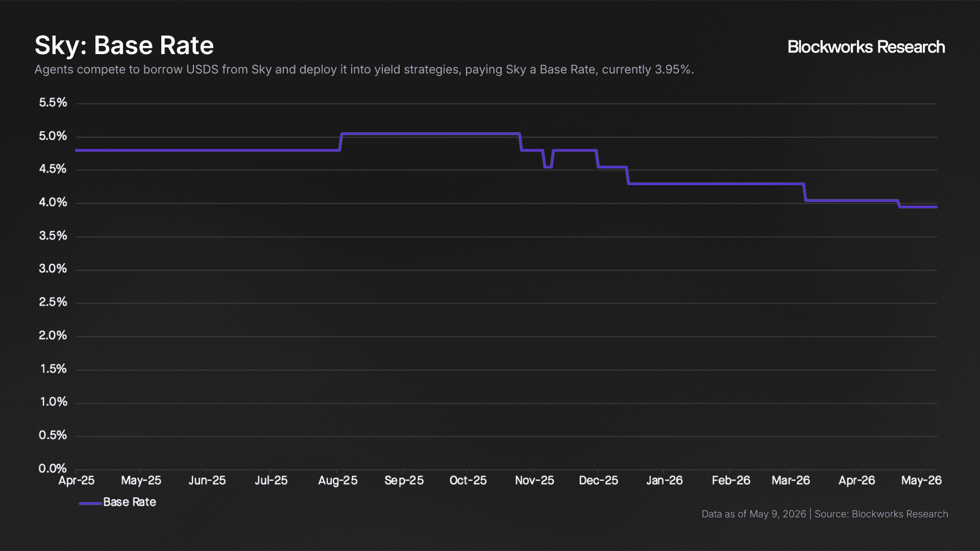Click the 3.5% y-axis label
Screen dimensions: 980x551
[53, 236]
